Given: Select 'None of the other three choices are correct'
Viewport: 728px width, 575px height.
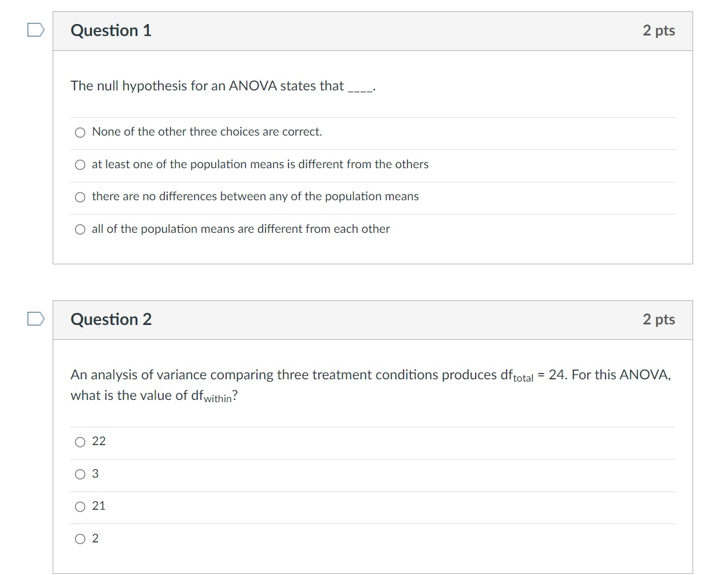Looking at the screenshot, I should (x=80, y=133).
